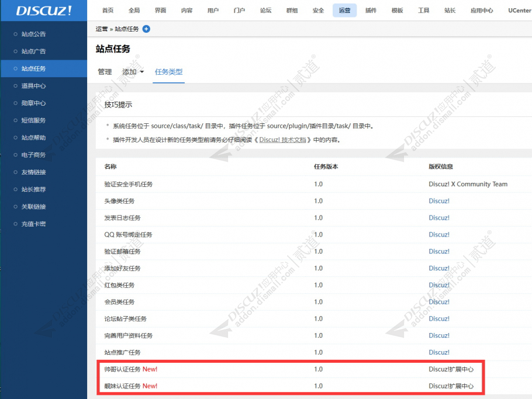Go to 充值卡密 in sidebar

(33, 224)
